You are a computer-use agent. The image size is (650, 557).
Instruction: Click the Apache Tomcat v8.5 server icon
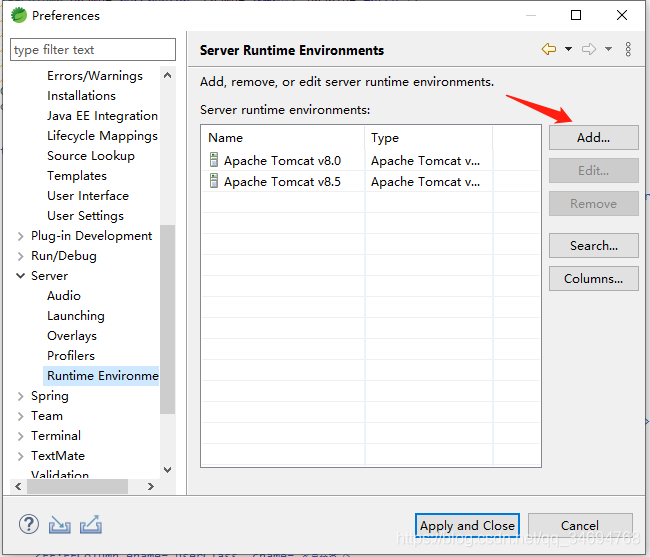[x=214, y=181]
